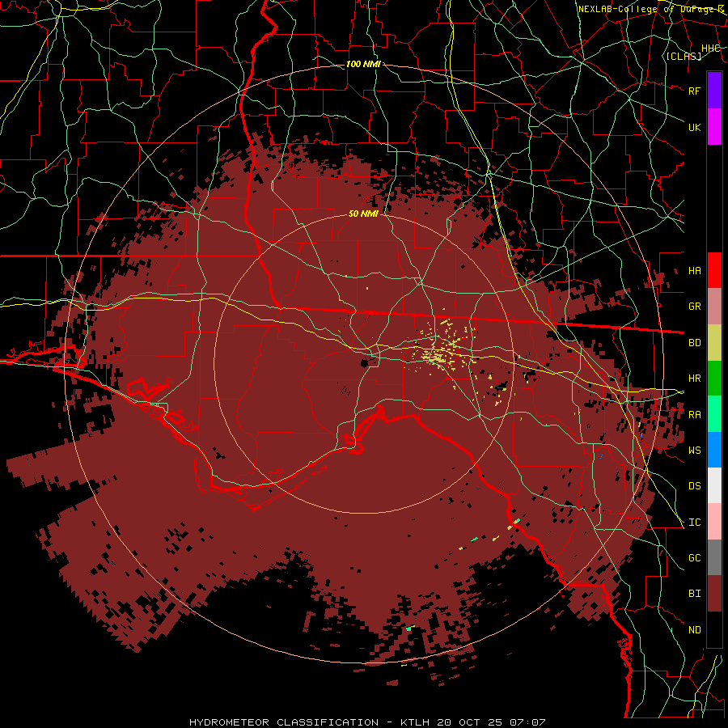This screenshot has width=728, height=728.
Task: Pick the RA light green legend swatch
Action: coord(714,414)
